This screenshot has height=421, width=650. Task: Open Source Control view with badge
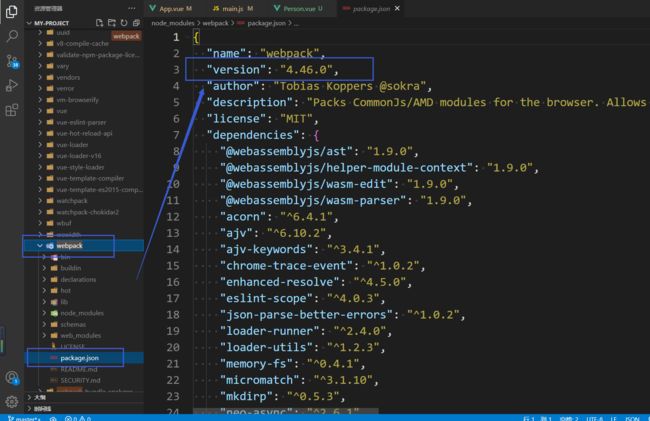[12, 61]
